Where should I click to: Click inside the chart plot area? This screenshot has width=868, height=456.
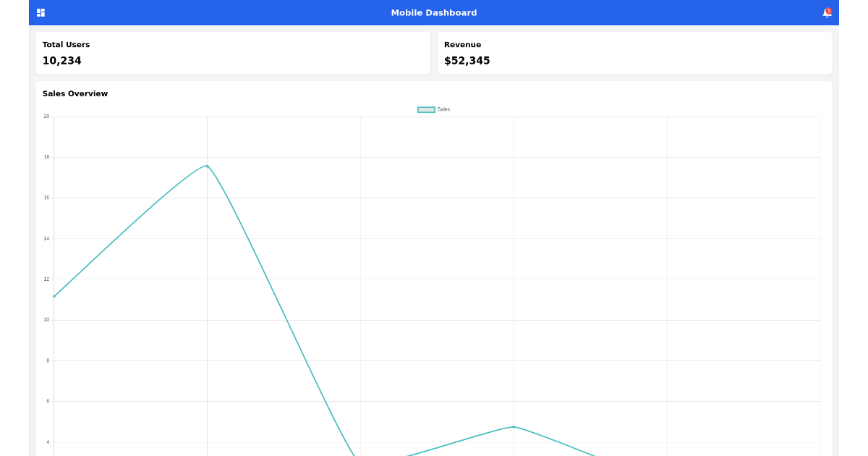(434, 290)
